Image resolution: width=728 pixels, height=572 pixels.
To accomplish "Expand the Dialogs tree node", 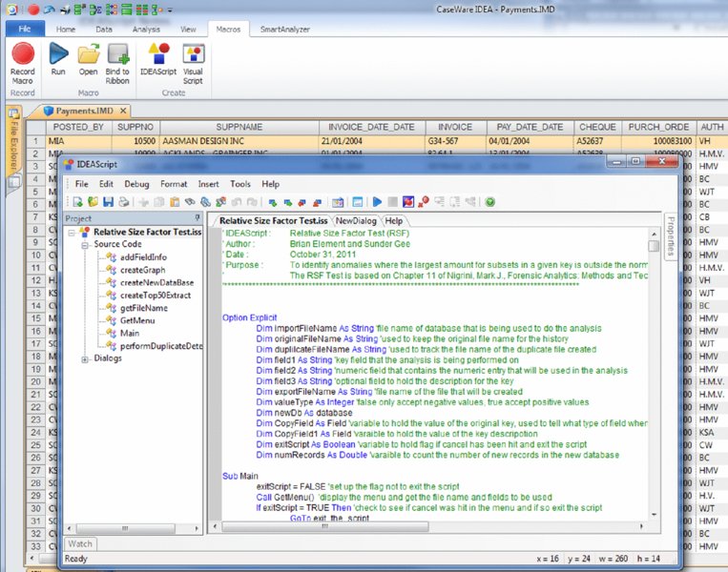I will tap(85, 359).
